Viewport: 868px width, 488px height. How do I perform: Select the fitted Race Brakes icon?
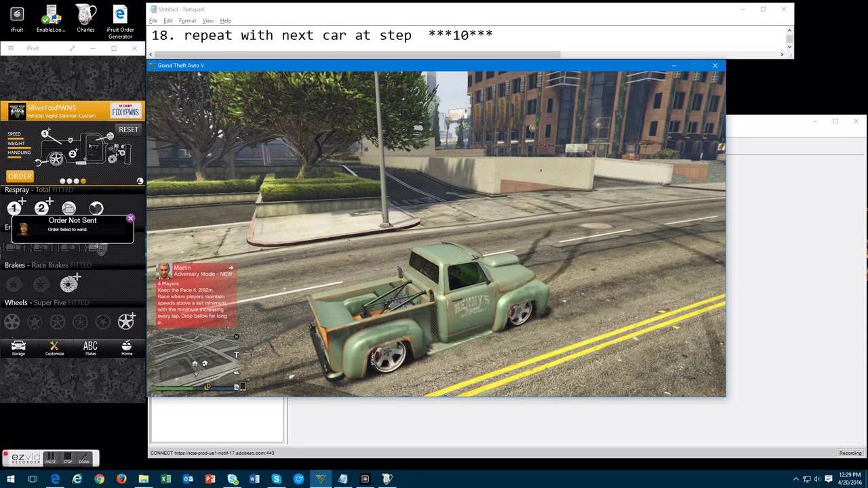coord(70,283)
